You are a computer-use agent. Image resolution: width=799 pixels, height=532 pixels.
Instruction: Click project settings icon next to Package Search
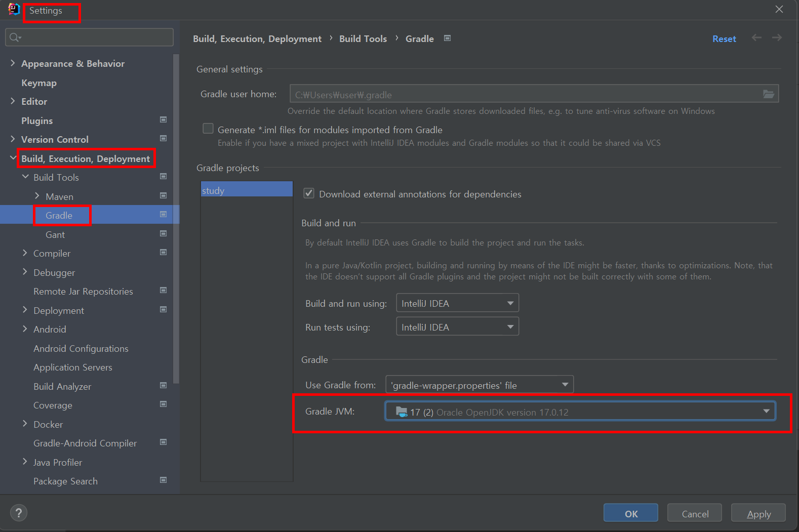tap(163, 480)
